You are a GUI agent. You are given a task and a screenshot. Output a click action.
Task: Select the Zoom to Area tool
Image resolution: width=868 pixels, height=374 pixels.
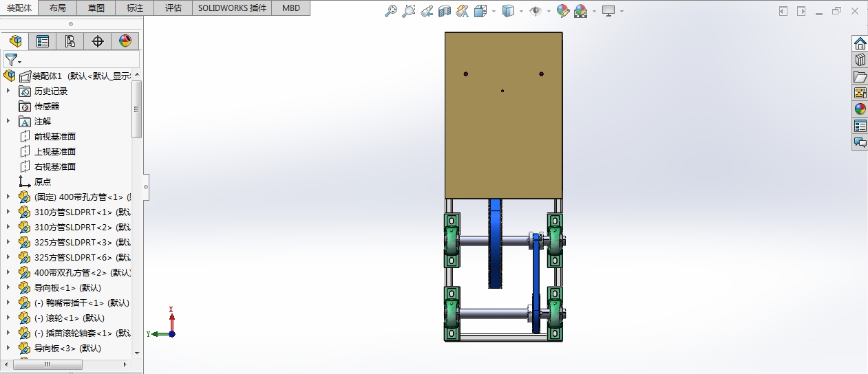pyautogui.click(x=409, y=11)
